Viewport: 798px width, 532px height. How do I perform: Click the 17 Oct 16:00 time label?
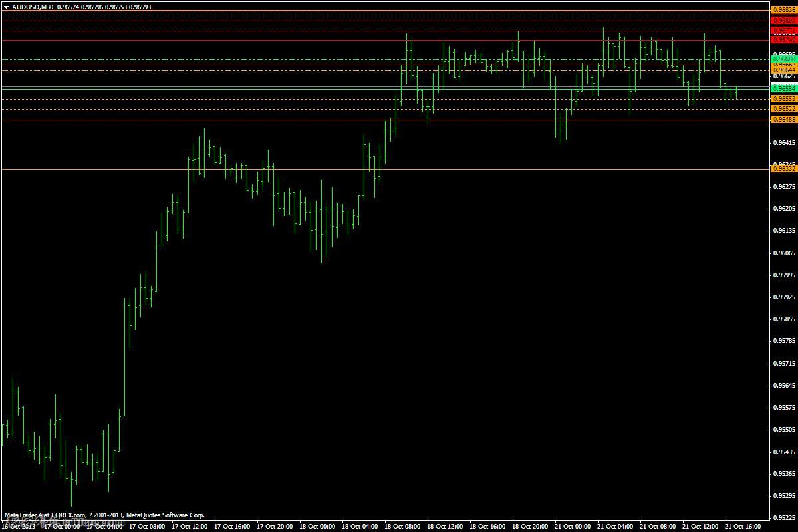tap(232, 526)
